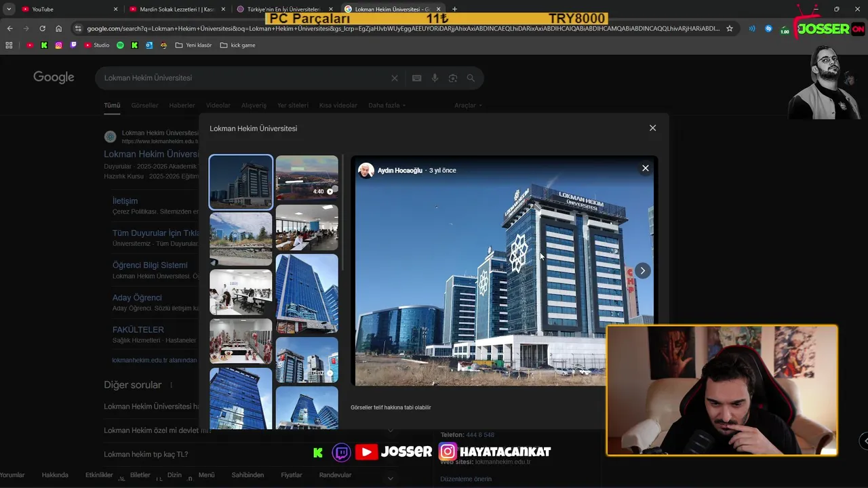
Task: Open the volume extension showing 1.00
Action: pyautogui.click(x=785, y=29)
